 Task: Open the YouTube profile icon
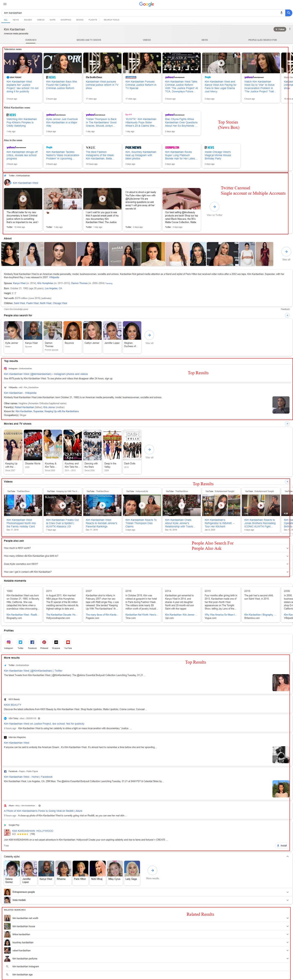coord(68,642)
